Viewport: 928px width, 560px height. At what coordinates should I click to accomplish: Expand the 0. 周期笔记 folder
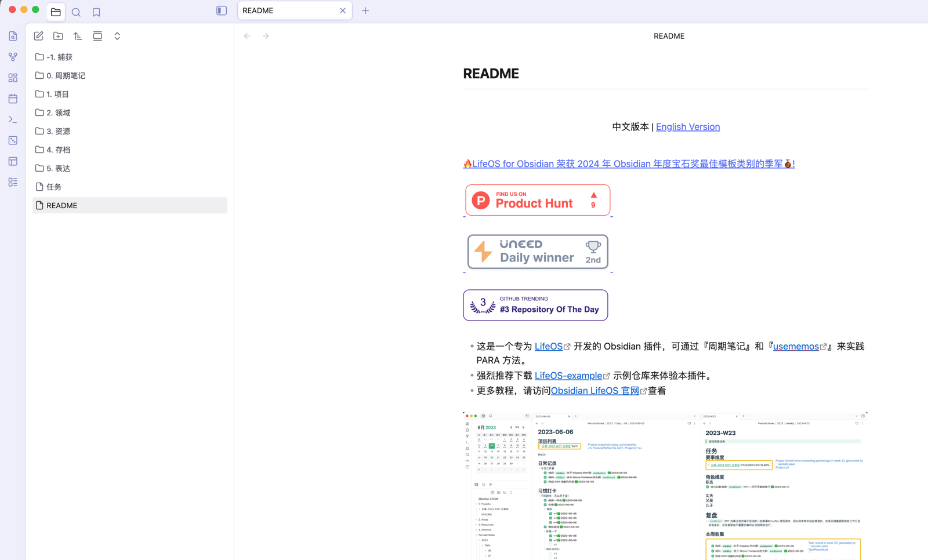point(130,75)
